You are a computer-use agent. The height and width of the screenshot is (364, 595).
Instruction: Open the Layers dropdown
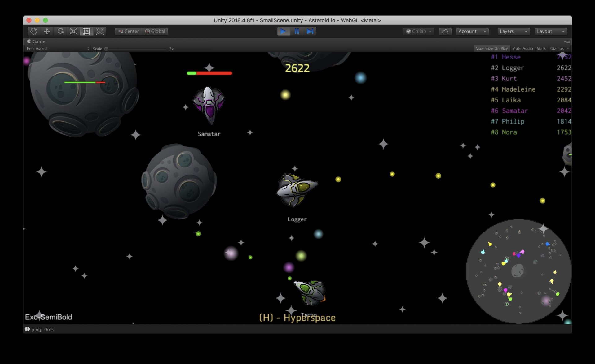coord(513,31)
